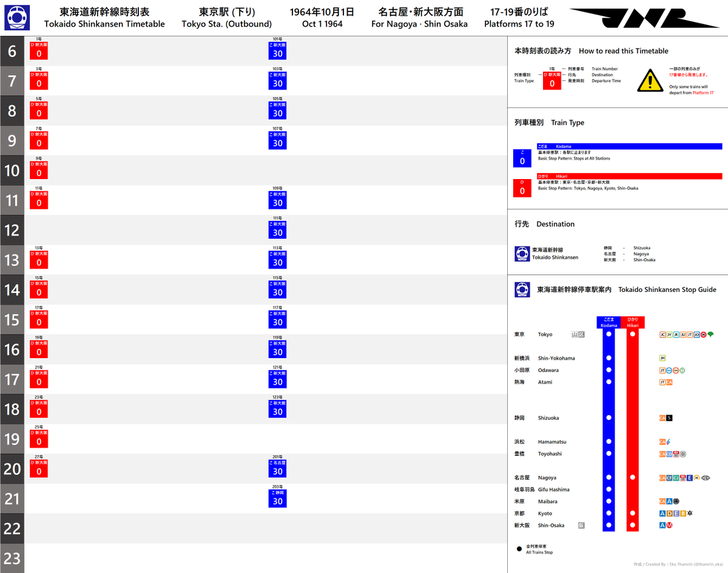This screenshot has height=573, width=728.
Task: Click the Kodama stop dot at Atami
Action: pyautogui.click(x=609, y=382)
